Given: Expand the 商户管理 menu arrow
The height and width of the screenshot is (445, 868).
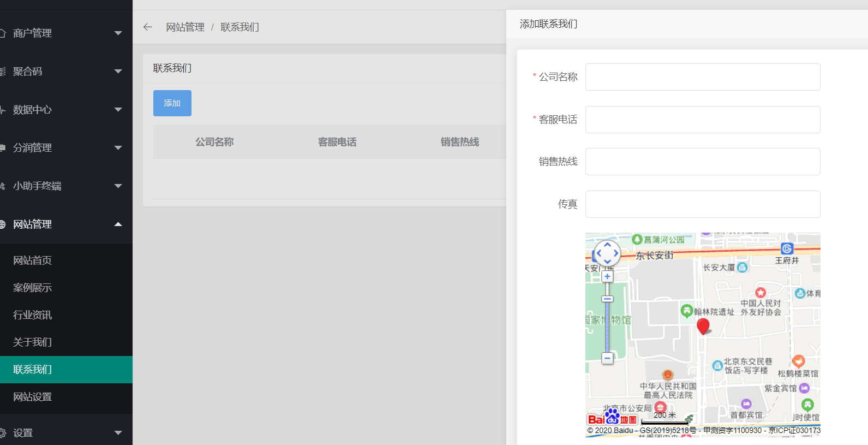Looking at the screenshot, I should pyautogui.click(x=118, y=33).
